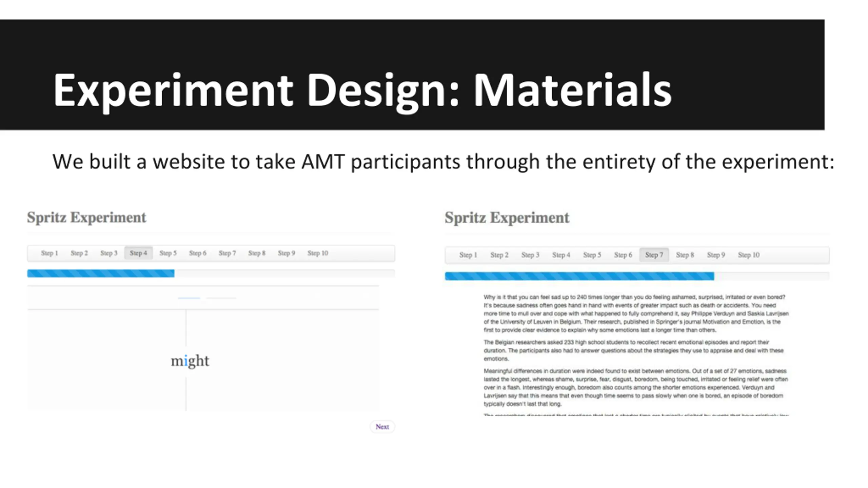868x488 pixels.
Task: Click left 'Spritz Experiment' heading
Action: tap(86, 218)
